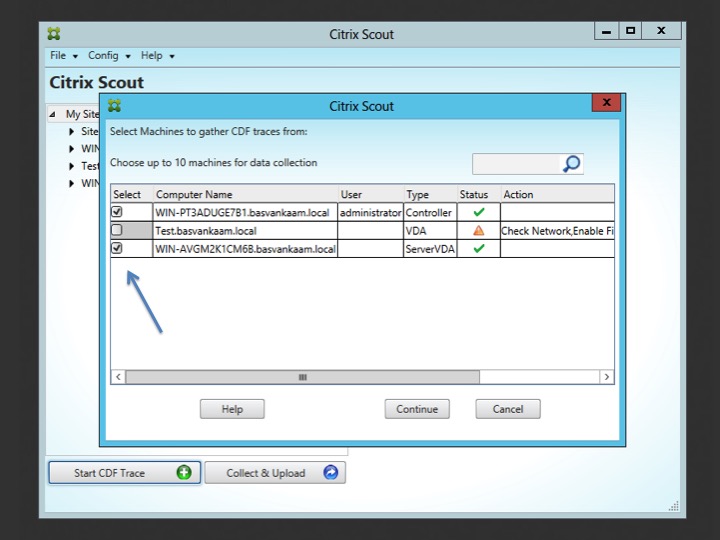Click the Collect & Upload button
The image size is (720, 540).
pos(275,472)
